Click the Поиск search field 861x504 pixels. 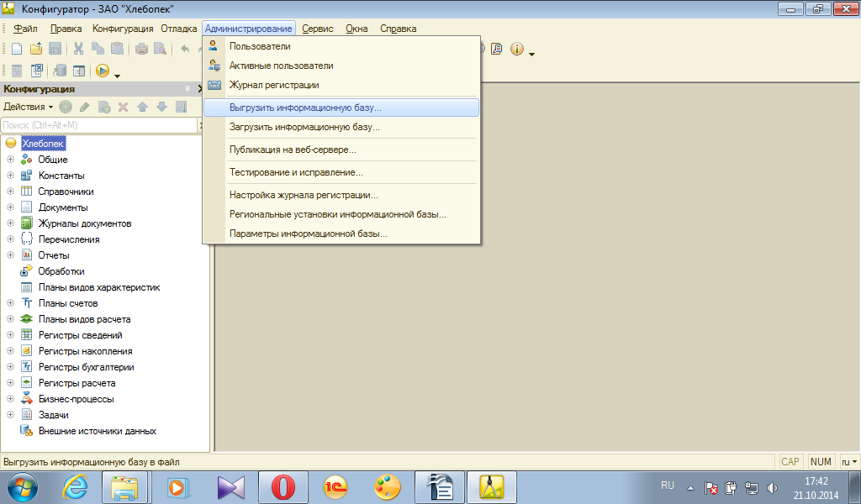click(x=99, y=125)
